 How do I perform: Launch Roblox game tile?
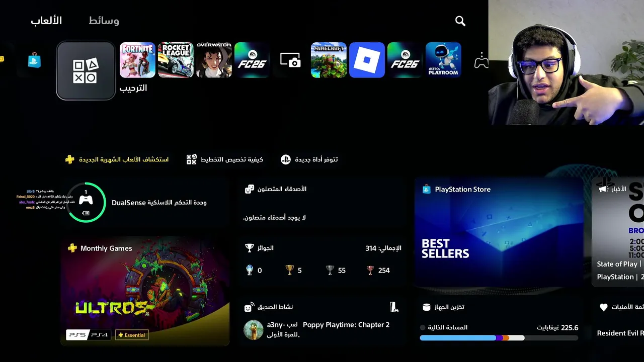pyautogui.click(x=367, y=60)
